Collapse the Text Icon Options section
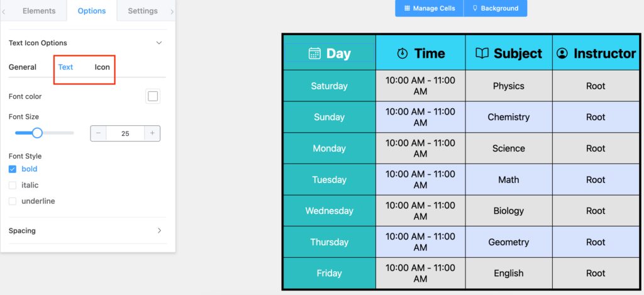Screen dimensions: 644x295 [159, 43]
